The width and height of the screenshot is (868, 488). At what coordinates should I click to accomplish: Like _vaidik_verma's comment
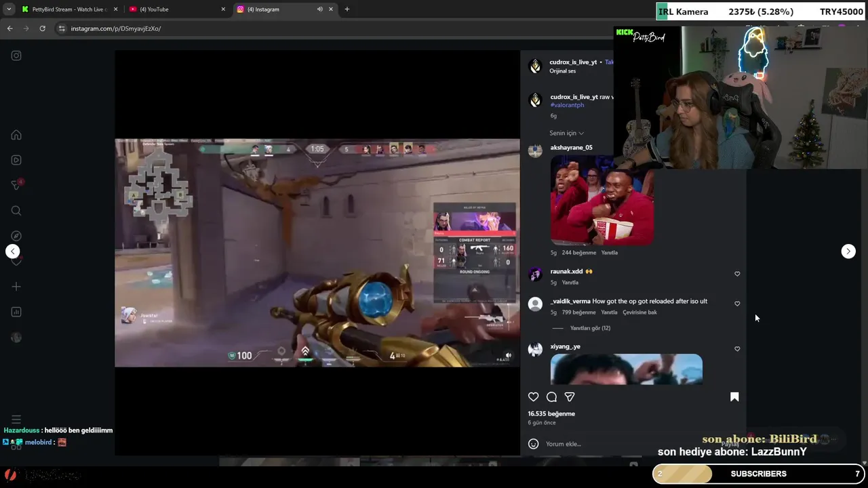coord(737,304)
